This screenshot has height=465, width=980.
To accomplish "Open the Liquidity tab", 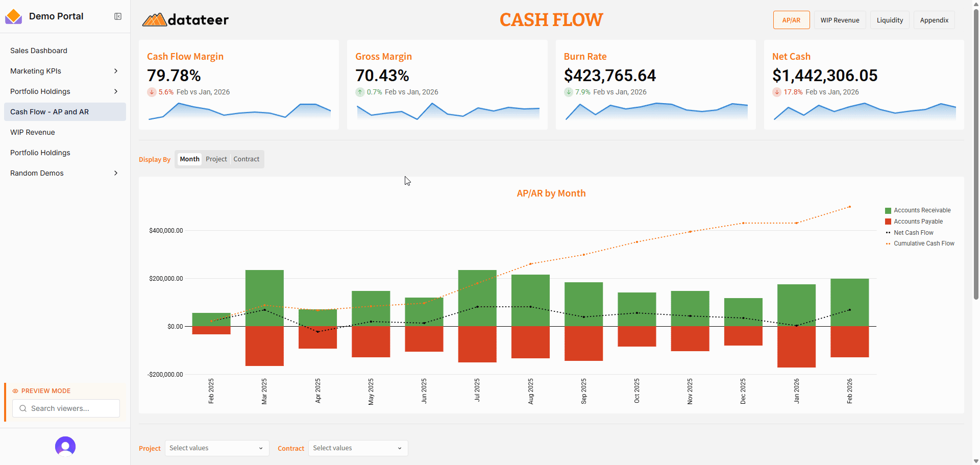I will coord(890,20).
